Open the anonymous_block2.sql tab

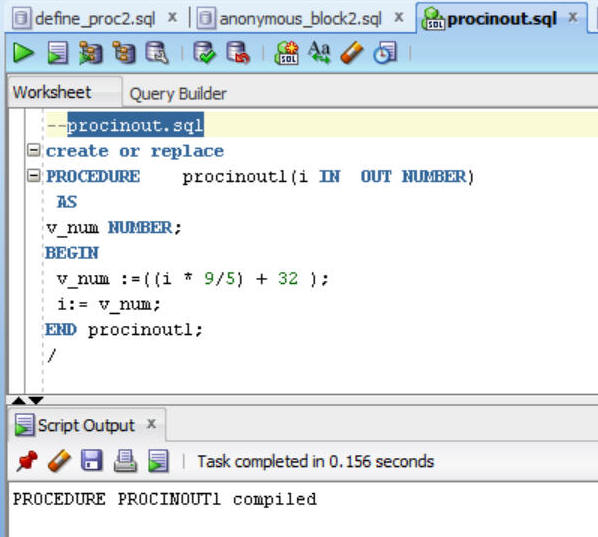tap(300, 18)
